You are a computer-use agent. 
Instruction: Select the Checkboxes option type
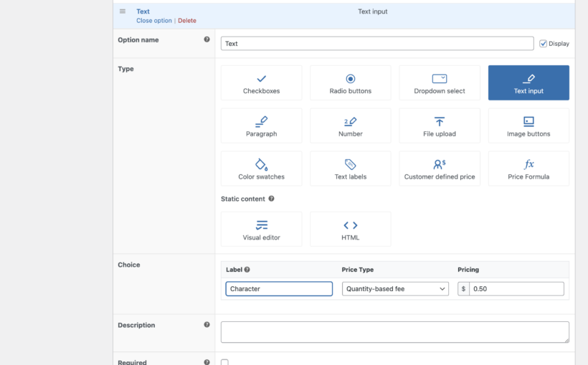(261, 83)
